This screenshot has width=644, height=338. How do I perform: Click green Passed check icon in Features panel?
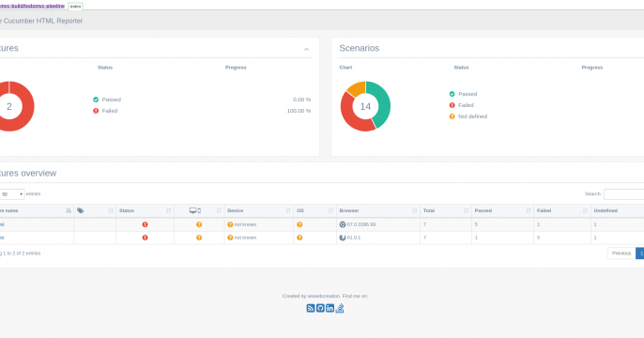(x=96, y=100)
